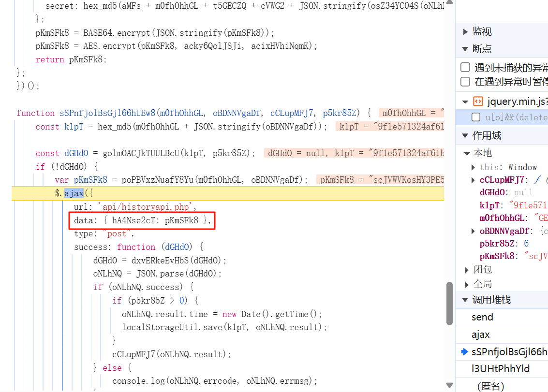This screenshot has width=548, height=392.
Task: Click the type: "post" line
Action: point(104,234)
